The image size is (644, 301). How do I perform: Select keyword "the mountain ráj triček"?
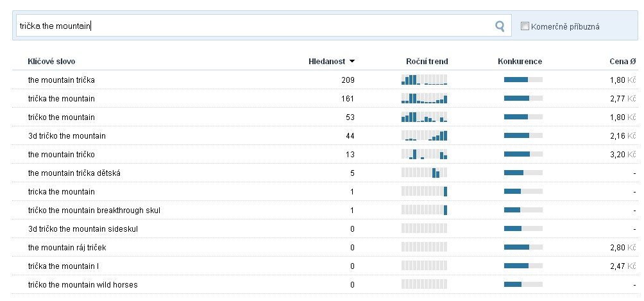67,248
